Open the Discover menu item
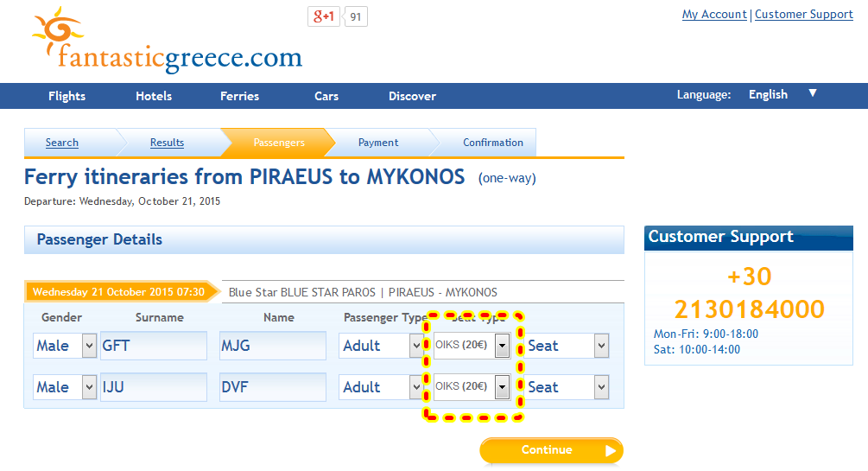 tap(413, 96)
